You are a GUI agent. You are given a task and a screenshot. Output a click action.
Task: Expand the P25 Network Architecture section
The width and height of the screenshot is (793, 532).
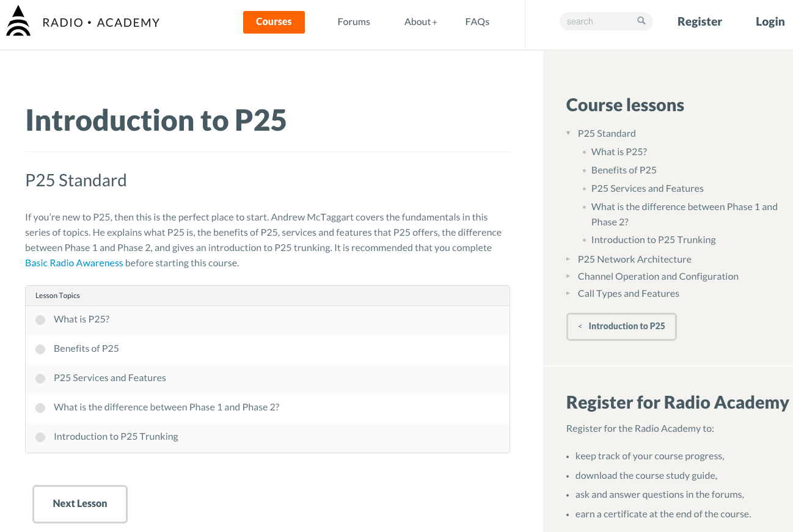568,259
